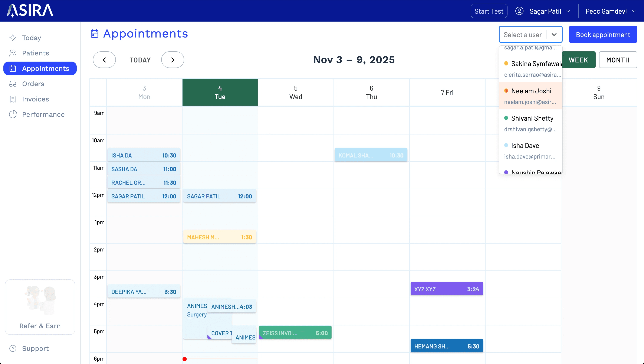Click the Orders glasses icon
The image size is (644, 364).
13,84
